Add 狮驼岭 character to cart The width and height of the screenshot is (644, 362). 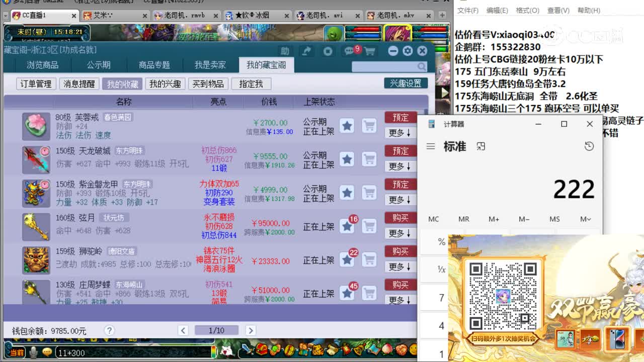pyautogui.click(x=369, y=260)
